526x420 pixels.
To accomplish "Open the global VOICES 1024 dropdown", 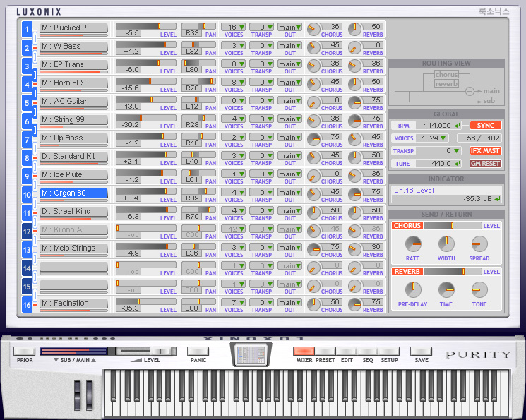I will 432,138.
